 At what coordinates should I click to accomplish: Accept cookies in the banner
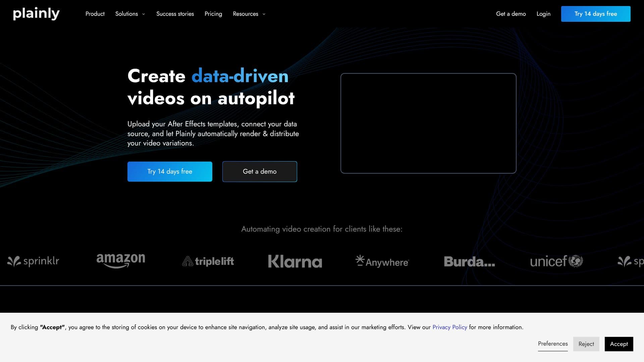pos(619,344)
